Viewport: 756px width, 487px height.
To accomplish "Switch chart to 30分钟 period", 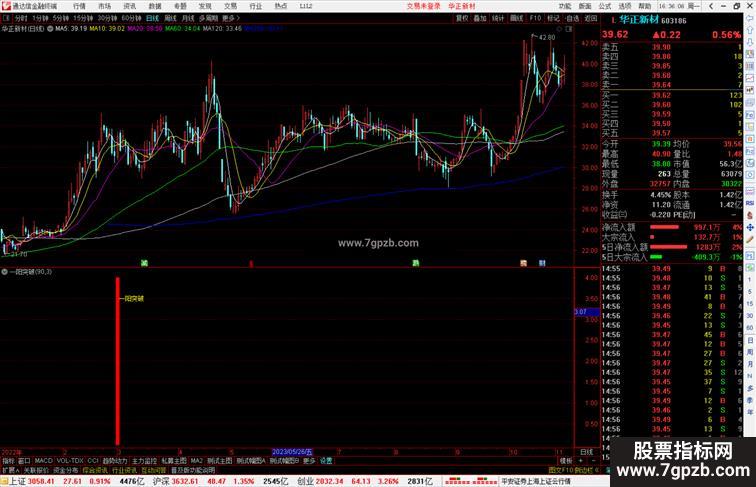I will [107, 18].
